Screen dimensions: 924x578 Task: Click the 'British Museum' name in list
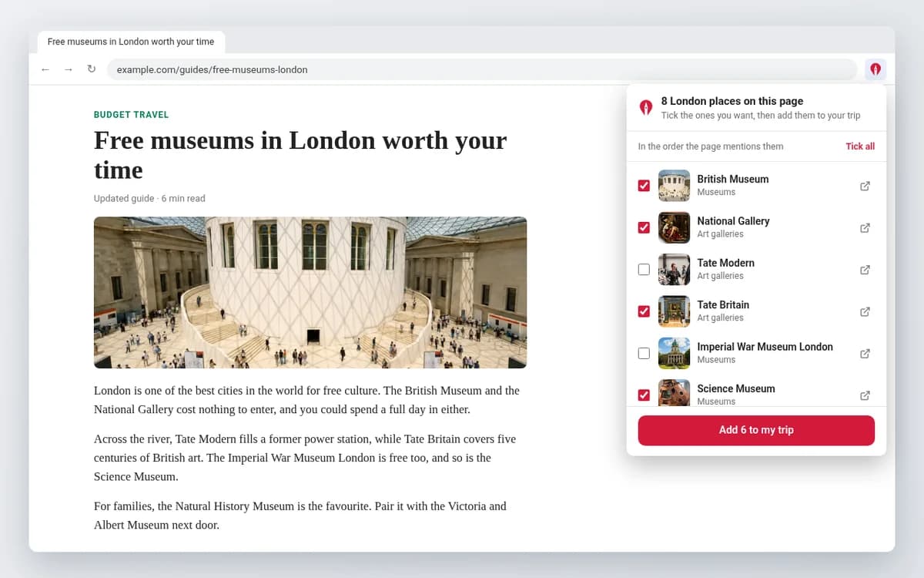(733, 179)
